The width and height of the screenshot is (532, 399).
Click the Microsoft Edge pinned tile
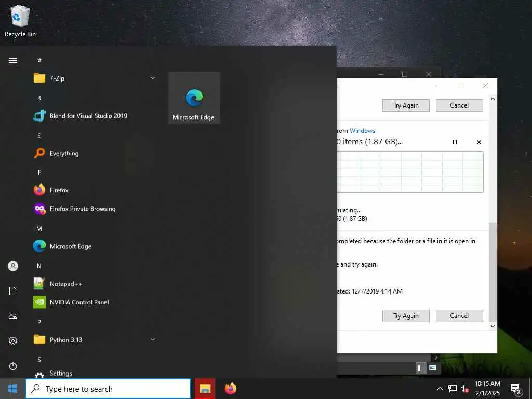coord(194,98)
